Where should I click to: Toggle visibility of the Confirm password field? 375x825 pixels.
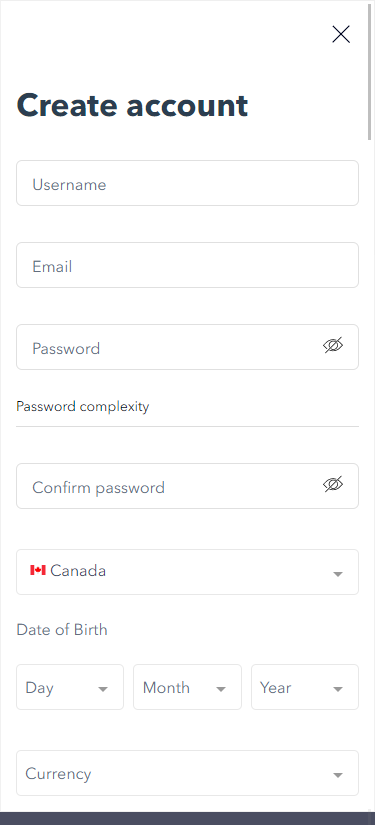point(333,484)
